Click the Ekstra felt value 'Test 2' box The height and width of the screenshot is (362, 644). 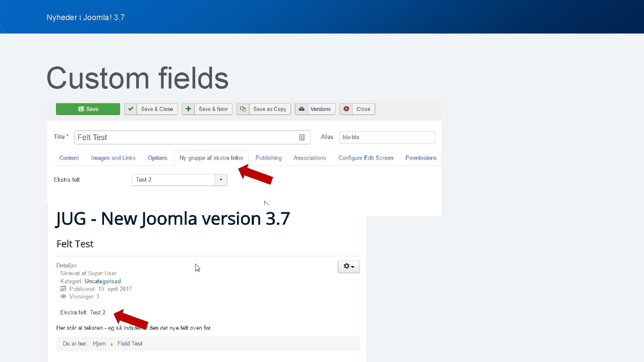tap(173, 180)
